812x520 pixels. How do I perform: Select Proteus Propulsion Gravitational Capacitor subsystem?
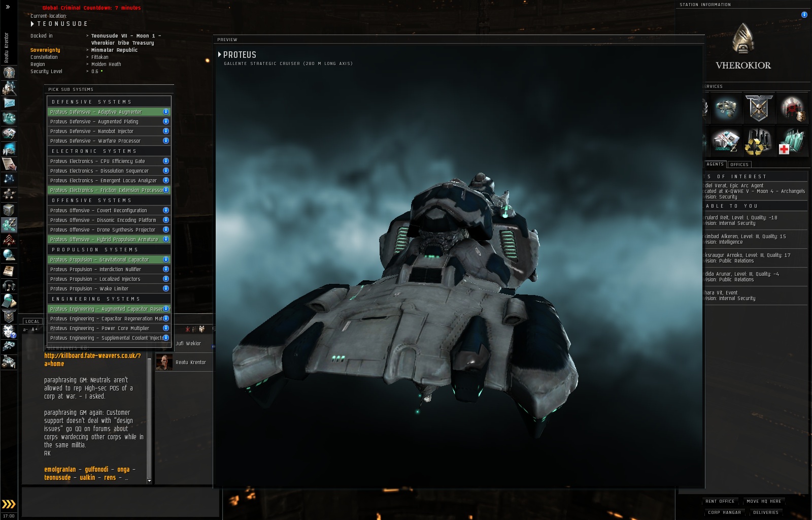point(109,259)
